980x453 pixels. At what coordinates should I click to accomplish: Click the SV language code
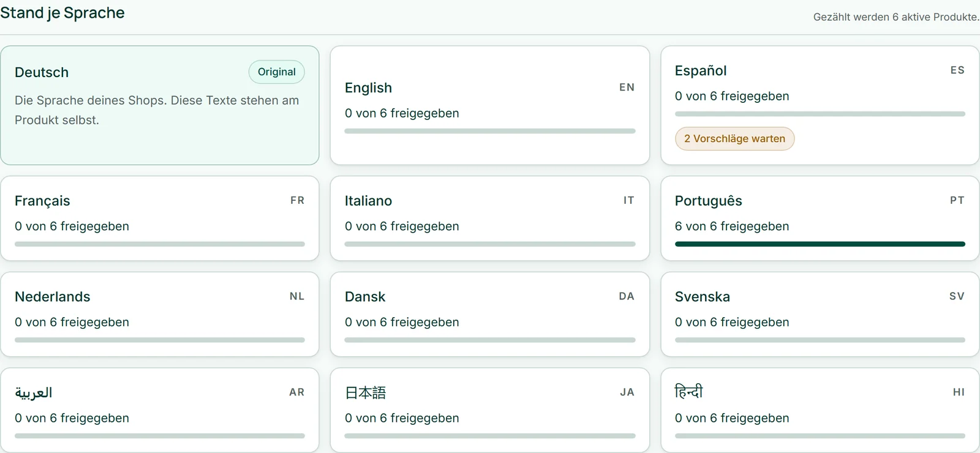coord(957,296)
